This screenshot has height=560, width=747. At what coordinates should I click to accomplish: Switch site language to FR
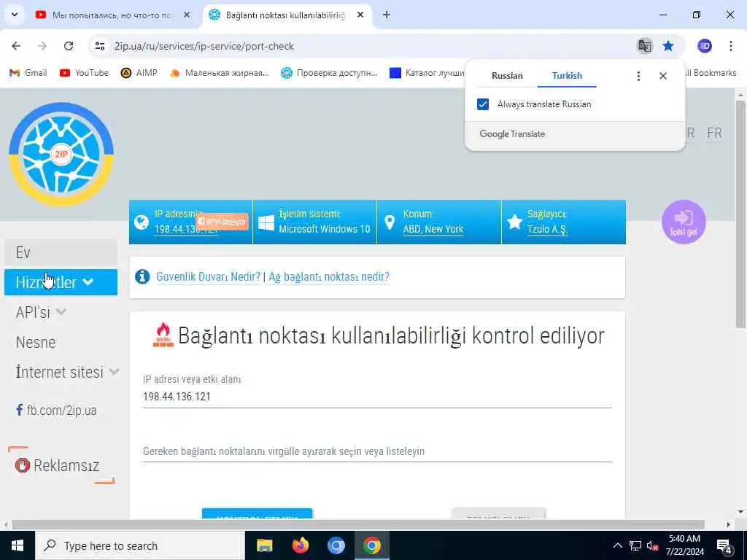pos(714,133)
